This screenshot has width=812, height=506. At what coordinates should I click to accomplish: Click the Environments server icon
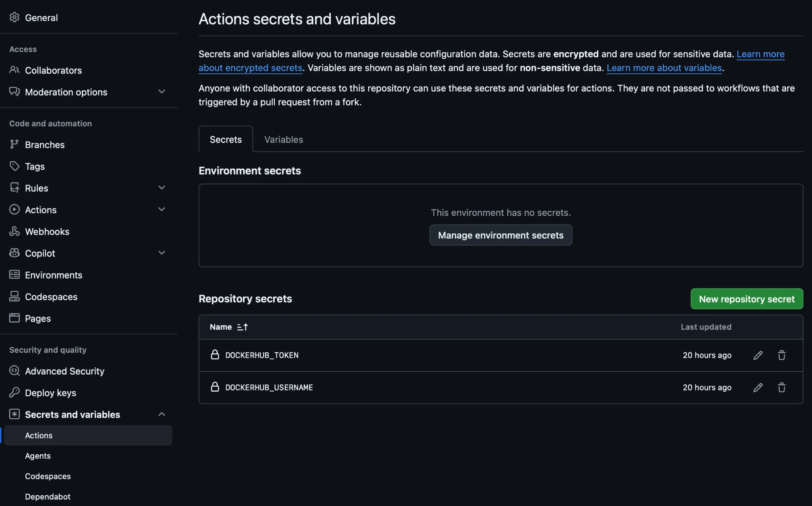tap(15, 275)
